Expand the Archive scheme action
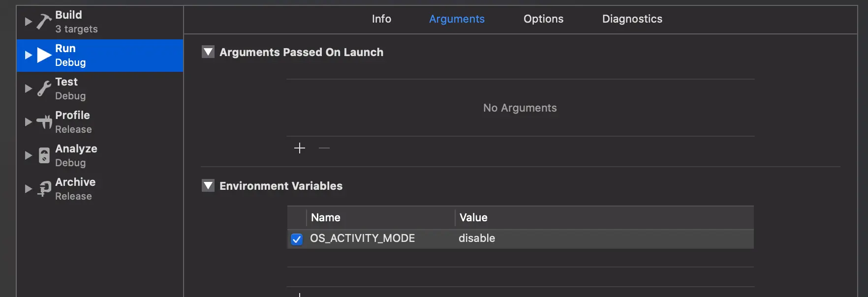 tap(29, 189)
